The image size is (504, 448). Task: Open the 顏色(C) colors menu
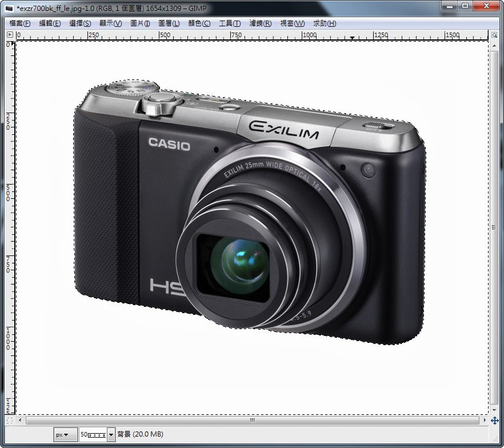coord(199,23)
